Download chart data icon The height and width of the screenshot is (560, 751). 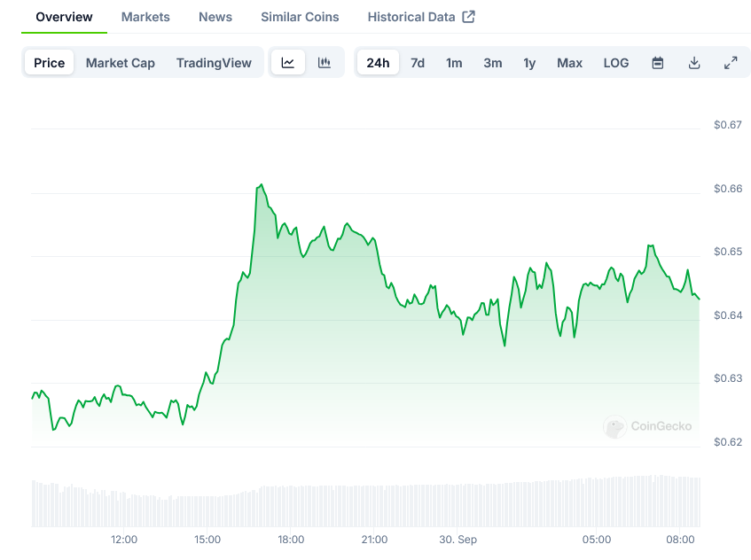pos(694,63)
